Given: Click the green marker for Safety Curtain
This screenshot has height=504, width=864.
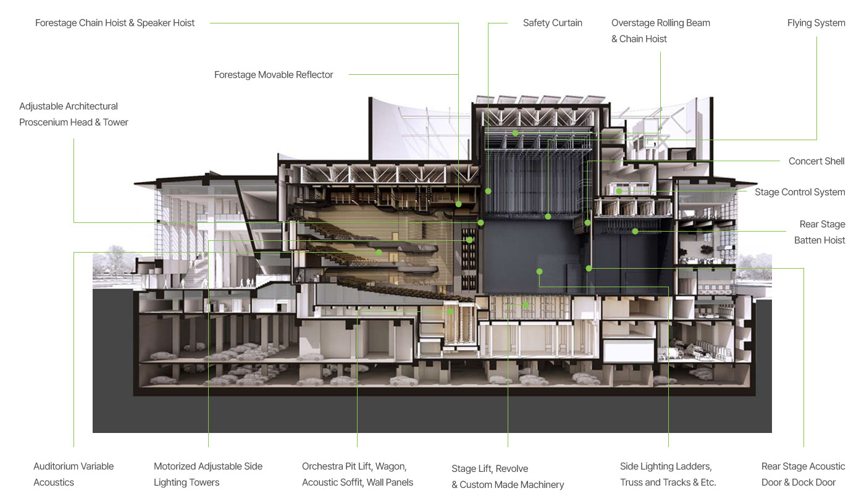Looking at the screenshot, I should [488, 191].
